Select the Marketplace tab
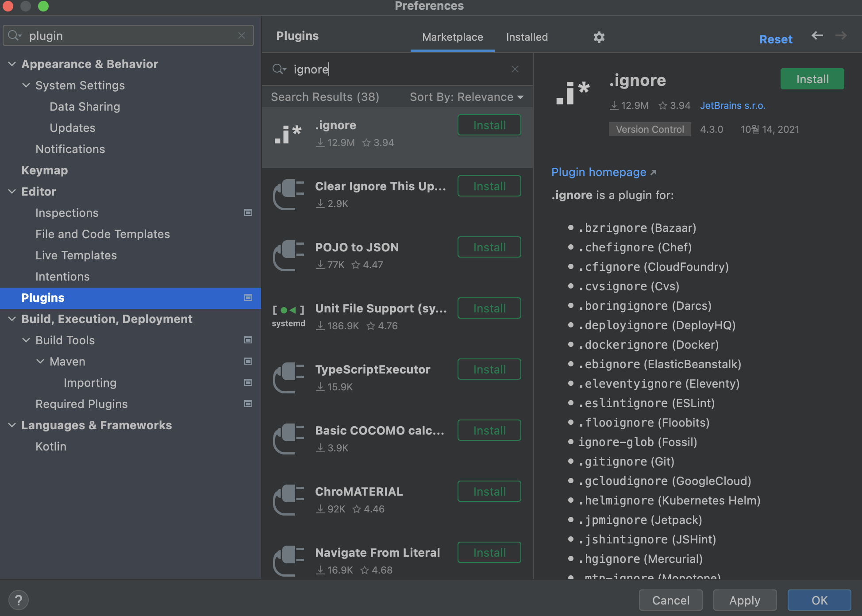862x616 pixels. click(452, 37)
